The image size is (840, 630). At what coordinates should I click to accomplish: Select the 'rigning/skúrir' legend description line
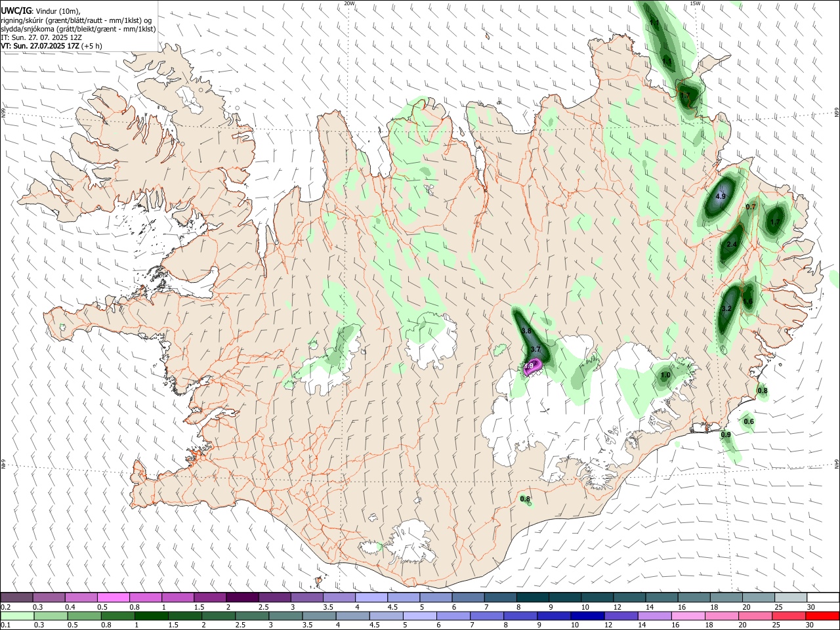click(x=76, y=20)
